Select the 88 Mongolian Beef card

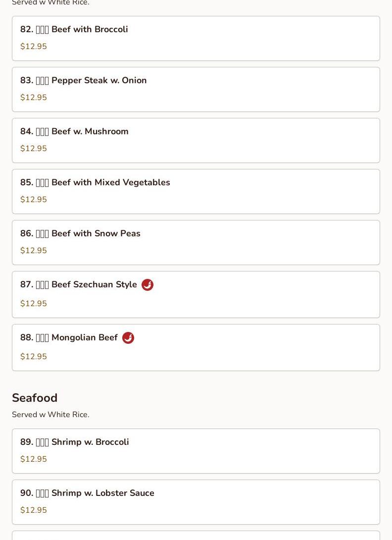[x=196, y=347]
